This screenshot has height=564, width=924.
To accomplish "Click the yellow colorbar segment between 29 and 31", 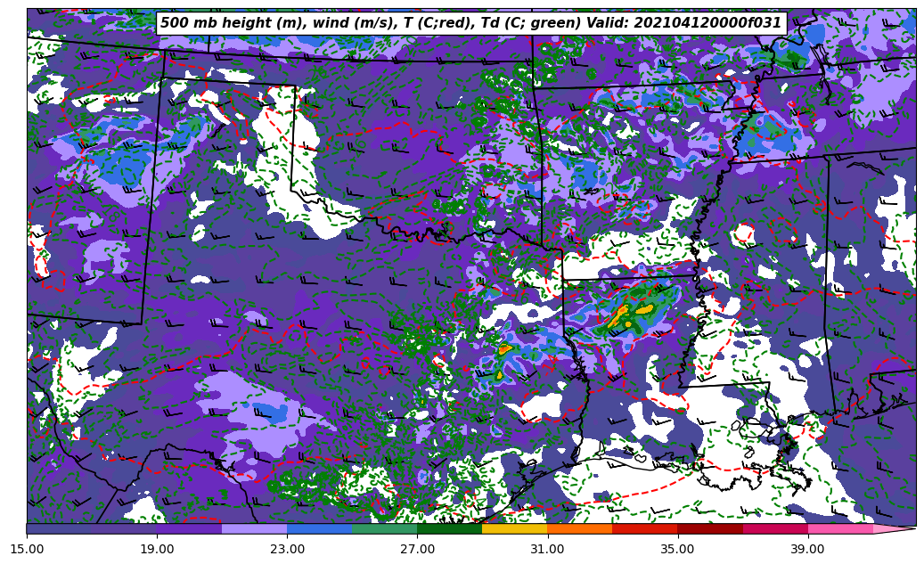I will 514,528.
